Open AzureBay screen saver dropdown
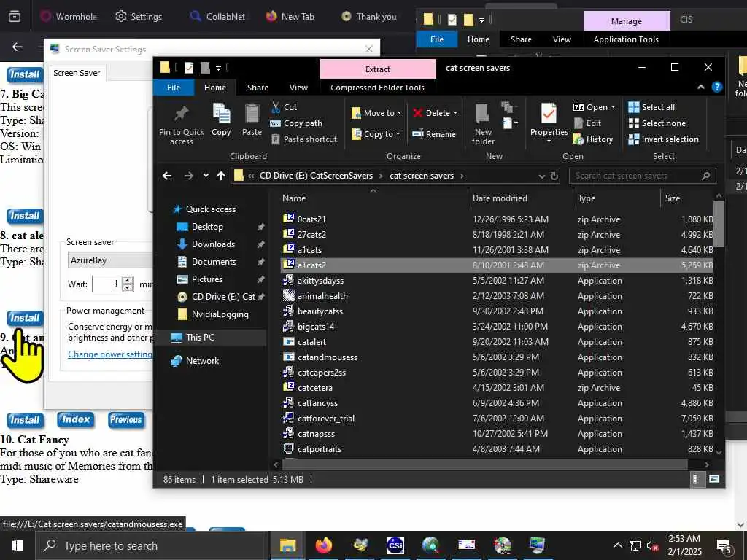 point(110,260)
